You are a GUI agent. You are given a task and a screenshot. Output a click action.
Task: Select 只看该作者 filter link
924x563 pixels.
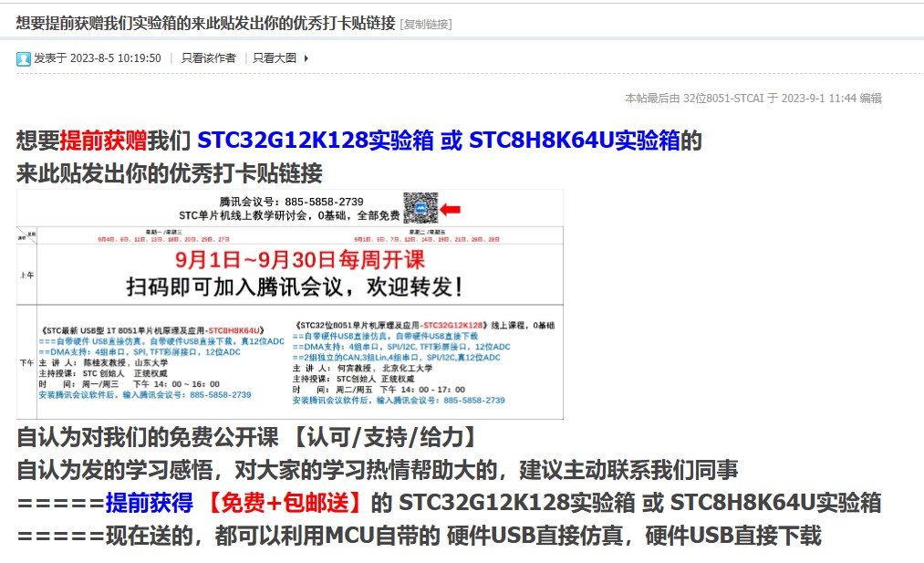click(209, 57)
